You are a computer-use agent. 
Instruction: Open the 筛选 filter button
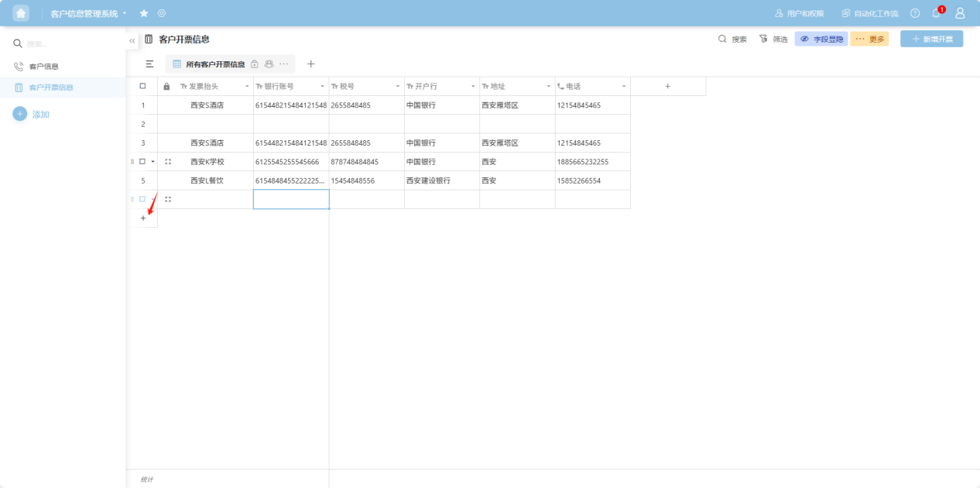[773, 39]
